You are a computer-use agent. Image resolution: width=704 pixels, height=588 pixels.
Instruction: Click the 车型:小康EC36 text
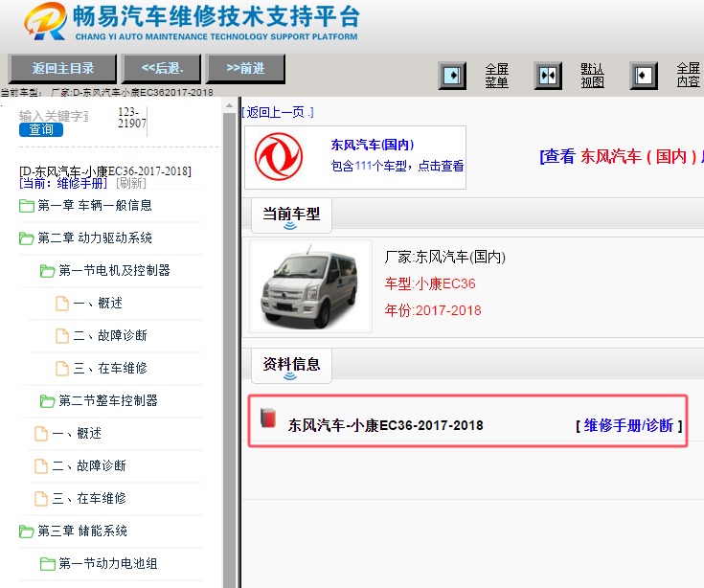pyautogui.click(x=430, y=283)
